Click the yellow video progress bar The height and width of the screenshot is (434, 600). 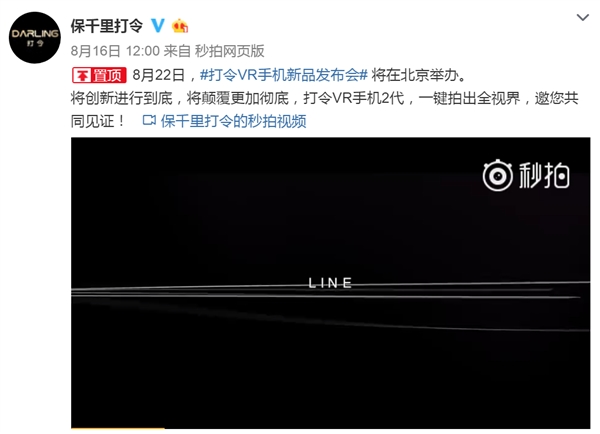tap(118, 428)
